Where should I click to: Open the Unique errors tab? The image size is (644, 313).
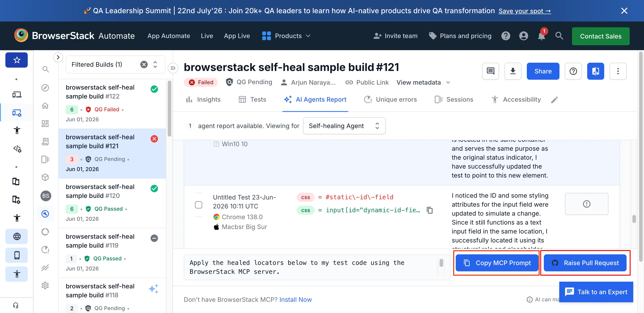point(390,100)
